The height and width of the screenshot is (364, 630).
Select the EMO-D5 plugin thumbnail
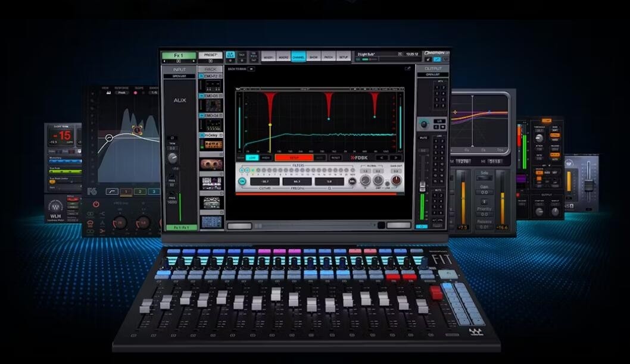212,105
